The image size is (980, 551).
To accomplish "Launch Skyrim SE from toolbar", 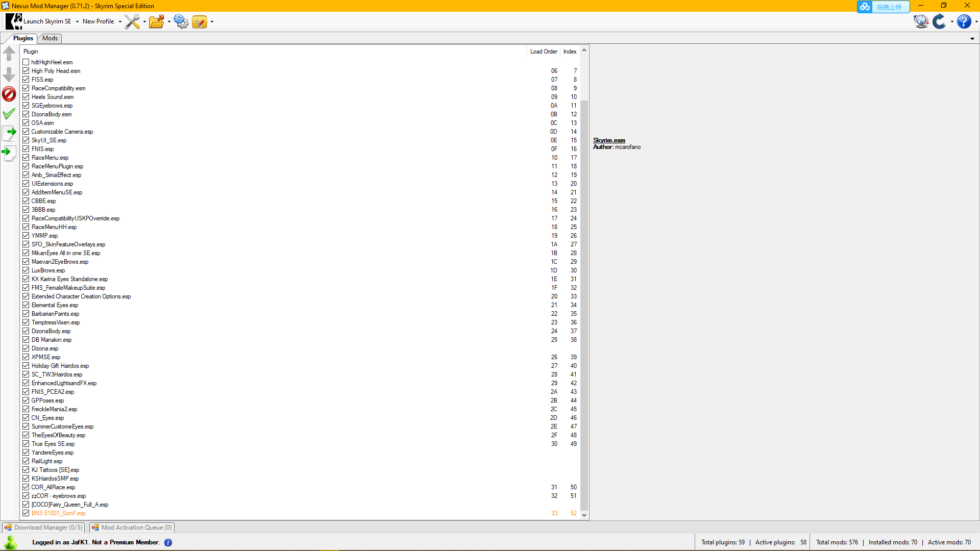I will pyautogui.click(x=39, y=21).
